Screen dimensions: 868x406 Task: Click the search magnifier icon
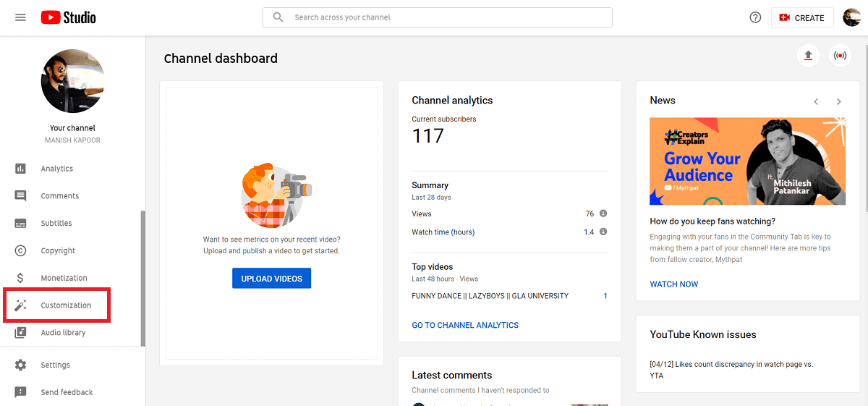coord(278,17)
